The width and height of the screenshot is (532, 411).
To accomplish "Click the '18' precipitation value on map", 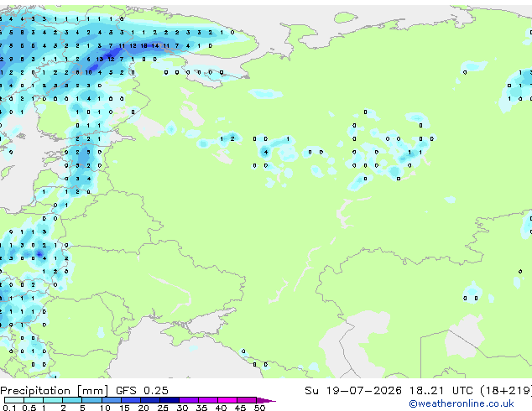I will point(143,46).
